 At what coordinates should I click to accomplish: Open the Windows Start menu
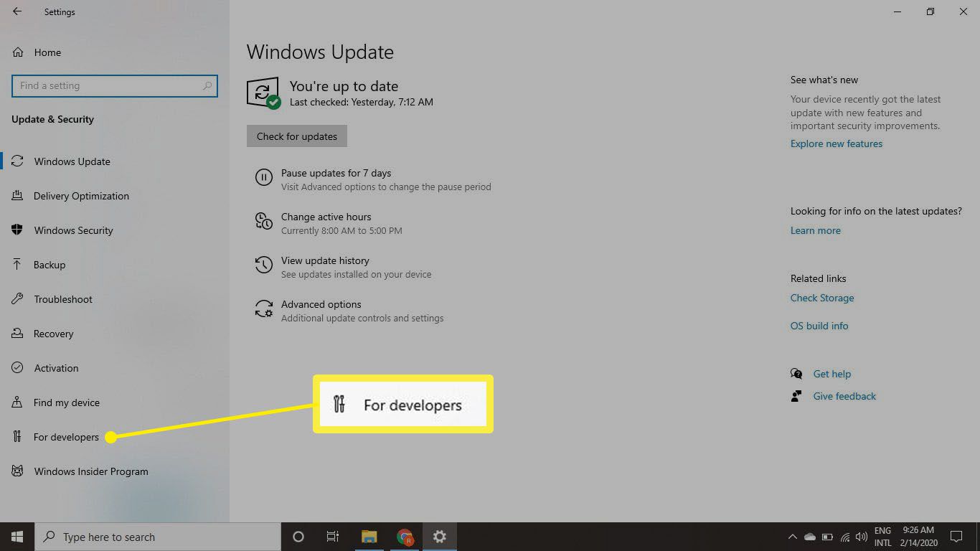tap(17, 537)
